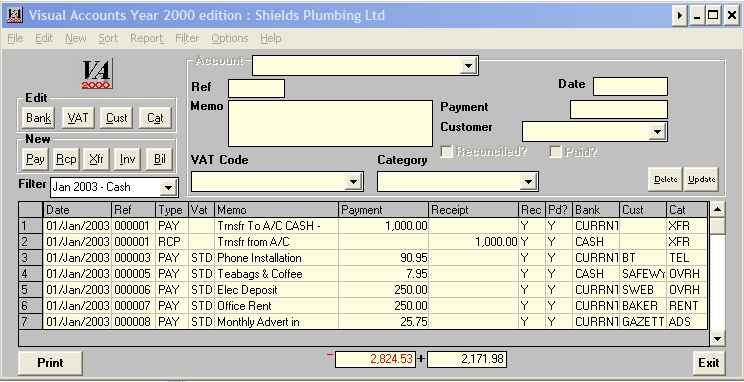Click the positive total field 2,171.98
This screenshot has height=382, width=744.
pyautogui.click(x=467, y=359)
